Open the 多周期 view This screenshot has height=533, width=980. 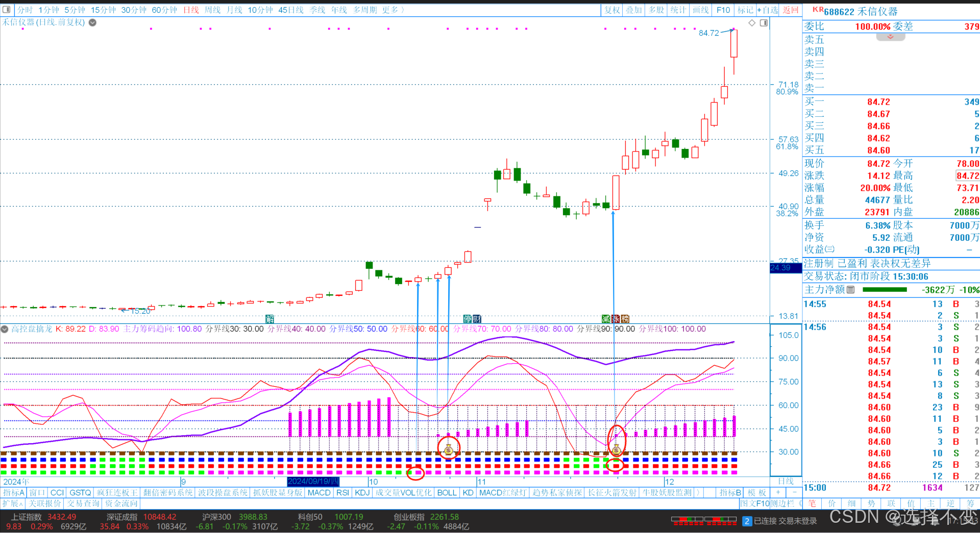365,10
